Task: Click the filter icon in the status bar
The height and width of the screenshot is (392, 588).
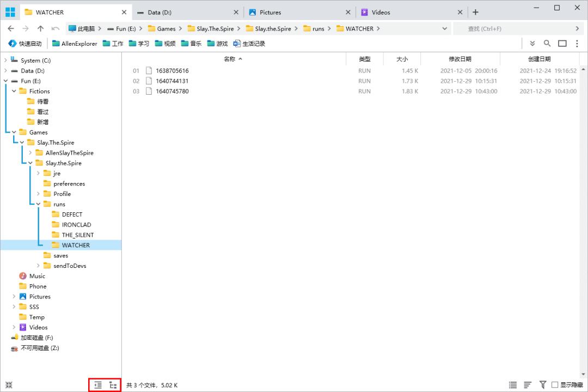Action: [x=543, y=385]
